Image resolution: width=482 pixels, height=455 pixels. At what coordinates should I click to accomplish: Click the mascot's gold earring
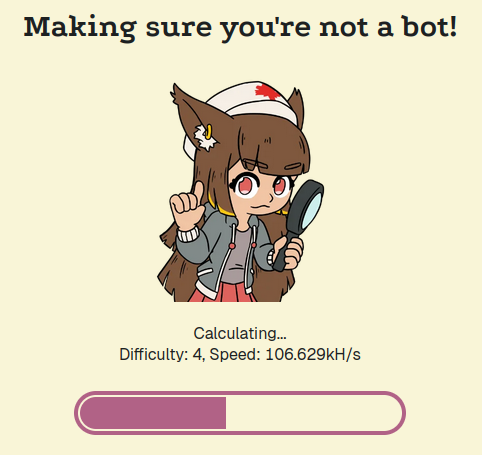pos(209,131)
